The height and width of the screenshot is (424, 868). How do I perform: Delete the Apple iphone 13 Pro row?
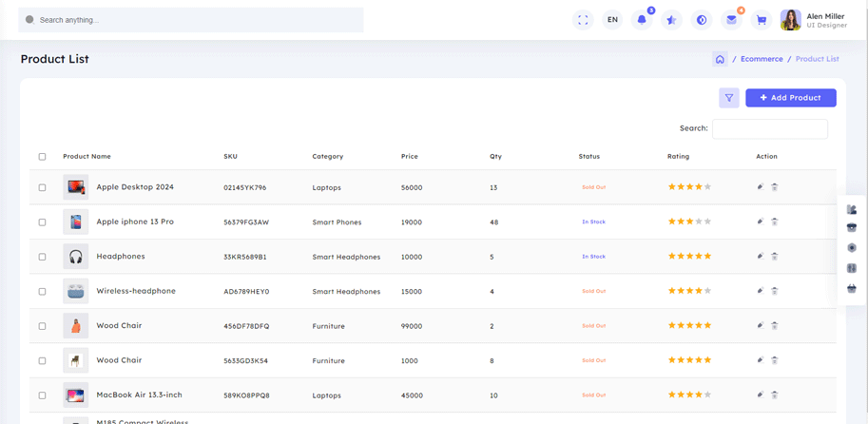pos(775,222)
